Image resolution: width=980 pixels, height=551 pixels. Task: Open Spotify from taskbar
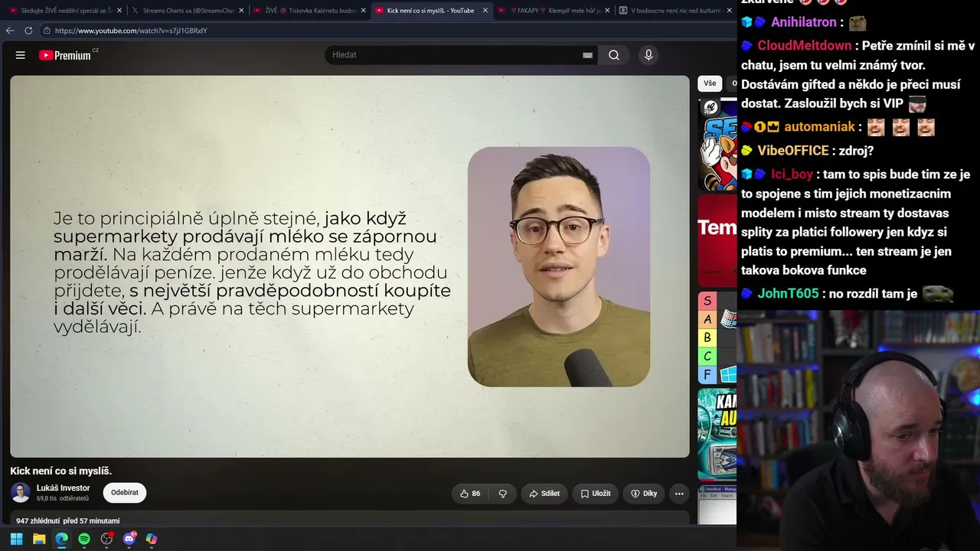coord(84,539)
